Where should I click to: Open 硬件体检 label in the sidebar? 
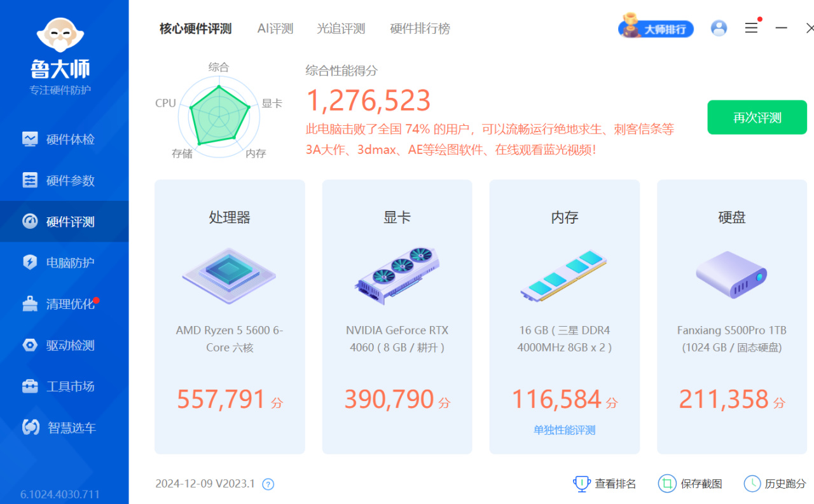click(71, 139)
